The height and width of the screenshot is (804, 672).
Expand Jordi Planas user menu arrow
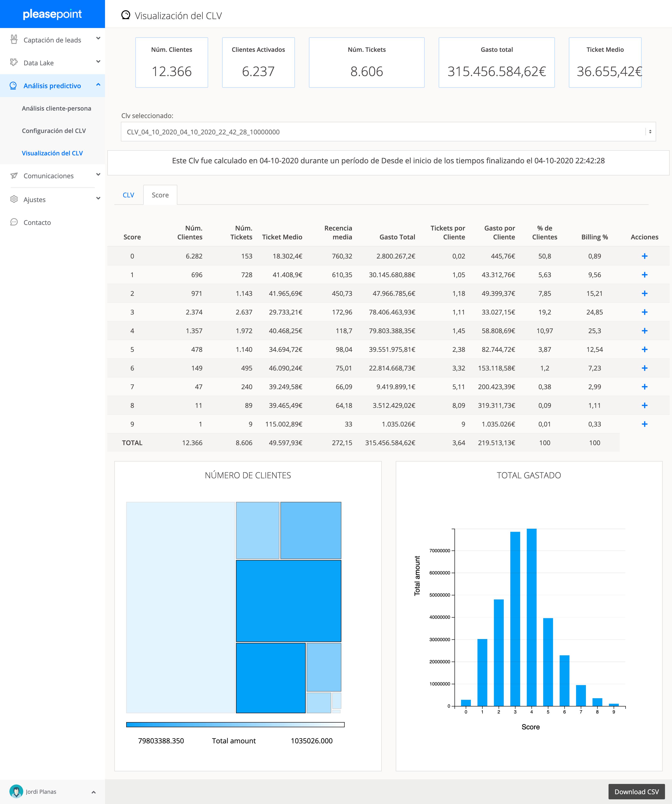93,792
